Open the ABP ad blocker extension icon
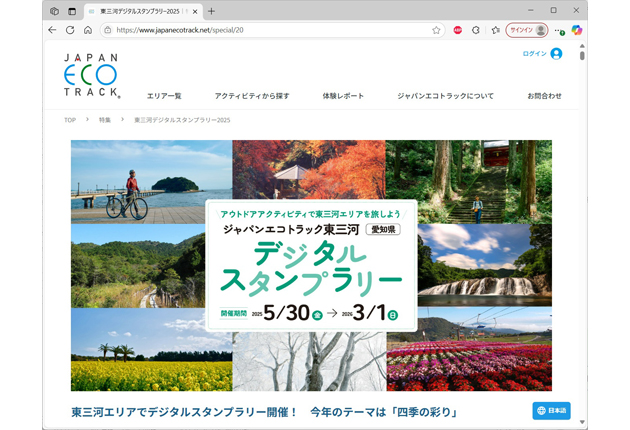630x430 pixels. (458, 30)
